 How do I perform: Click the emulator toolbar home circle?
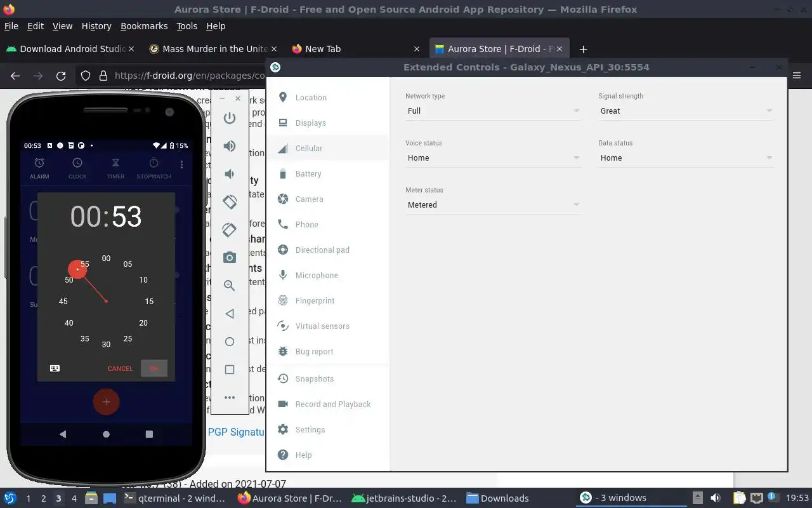tap(230, 342)
